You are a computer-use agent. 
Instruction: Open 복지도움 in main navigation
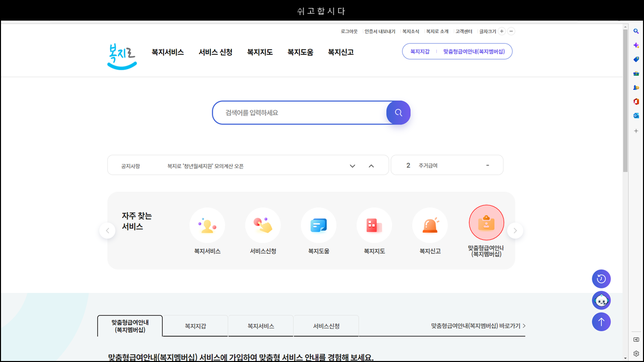[x=300, y=52]
